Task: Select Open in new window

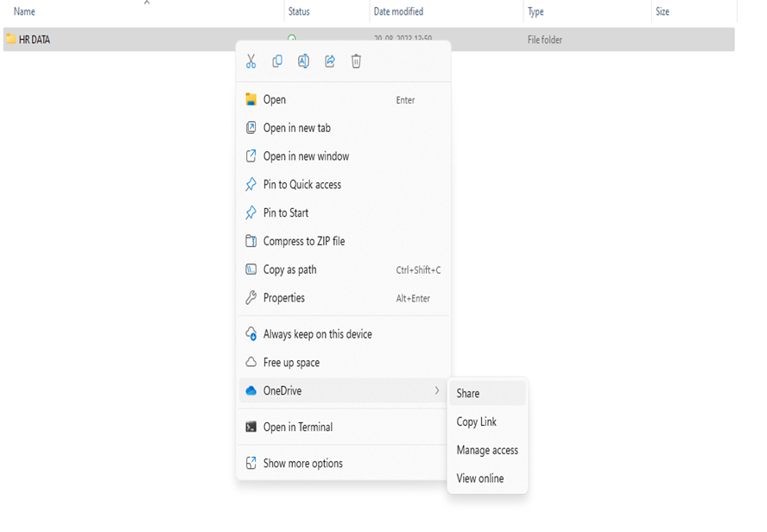Action: pos(306,156)
